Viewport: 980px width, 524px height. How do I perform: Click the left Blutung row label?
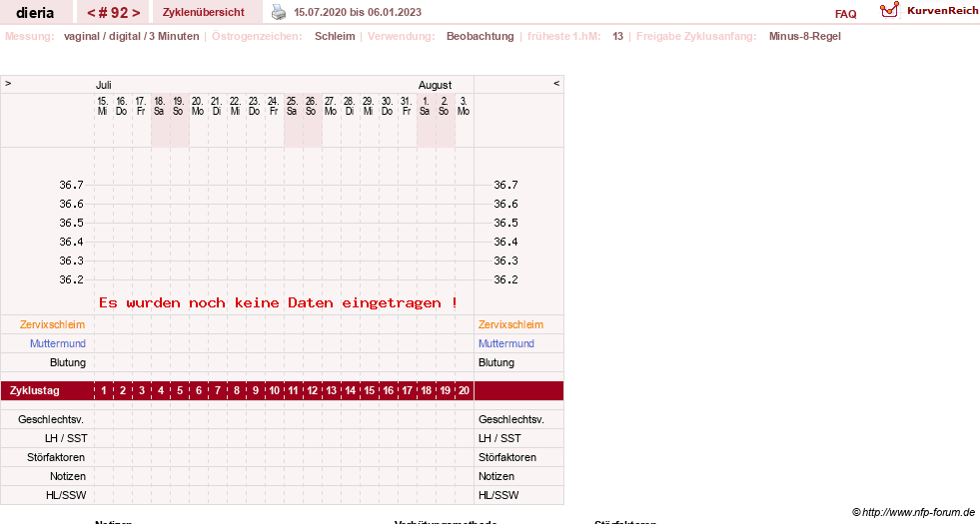coord(68,363)
